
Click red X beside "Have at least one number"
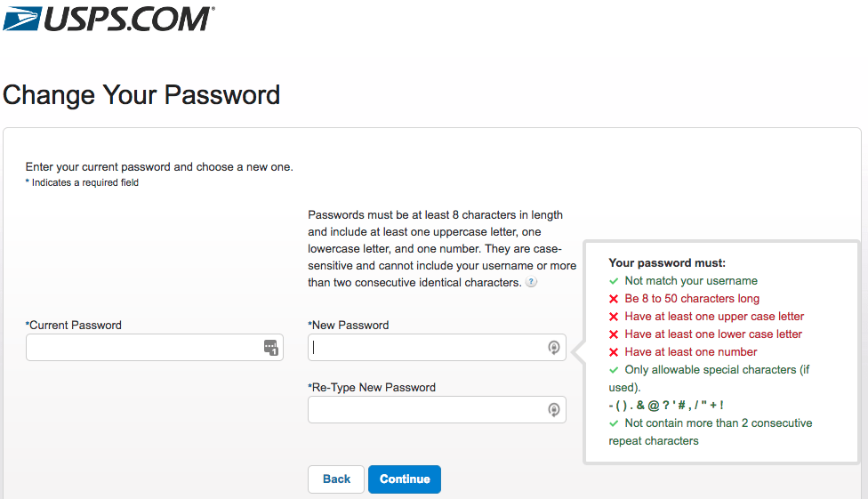[614, 352]
